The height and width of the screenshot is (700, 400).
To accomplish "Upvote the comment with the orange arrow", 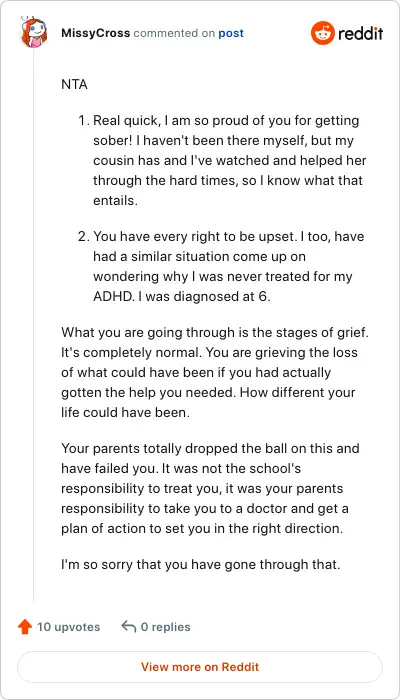I will [x=25, y=627].
